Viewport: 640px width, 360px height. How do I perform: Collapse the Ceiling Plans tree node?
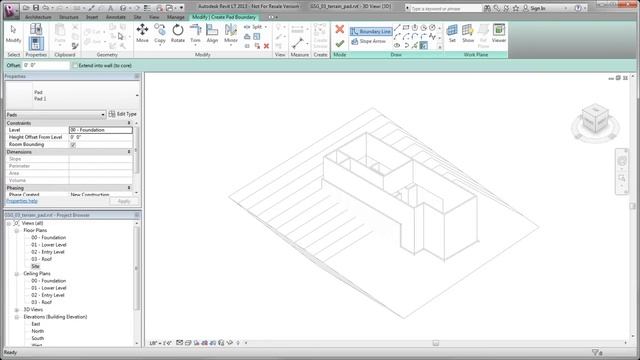(17, 274)
